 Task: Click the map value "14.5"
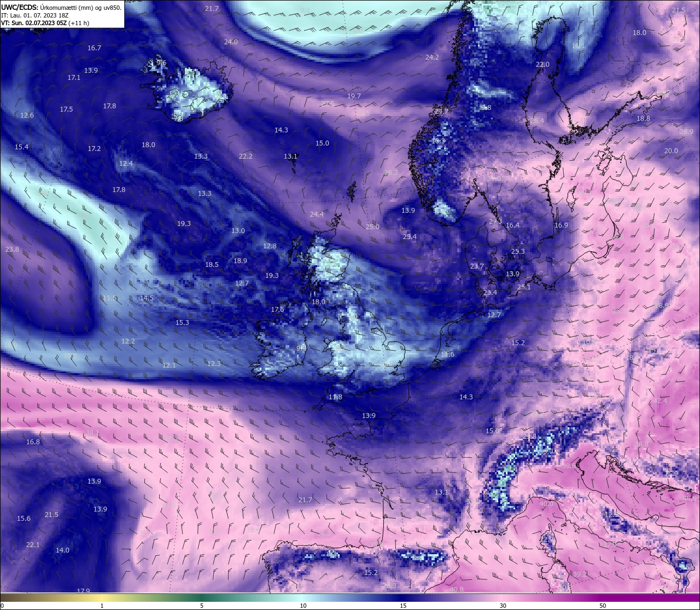click(x=147, y=298)
